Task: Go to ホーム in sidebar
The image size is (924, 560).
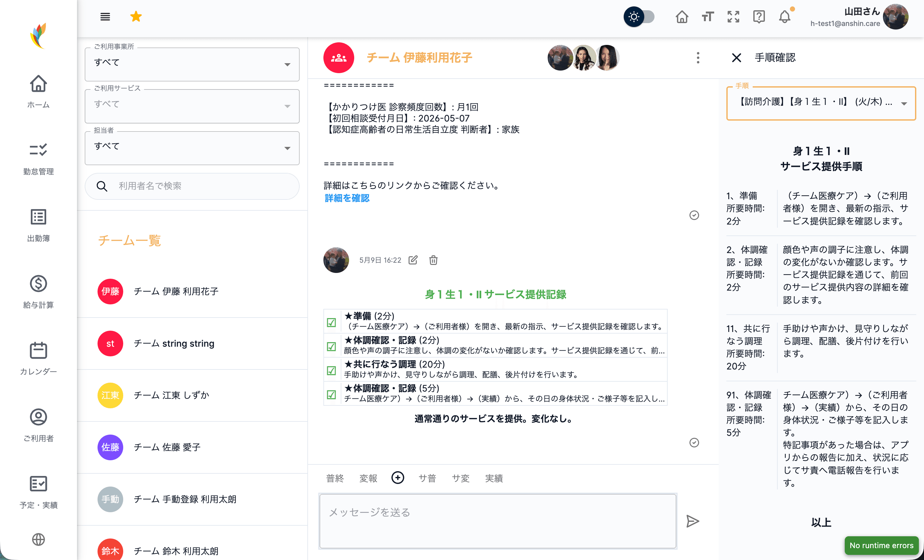Action: click(38, 92)
